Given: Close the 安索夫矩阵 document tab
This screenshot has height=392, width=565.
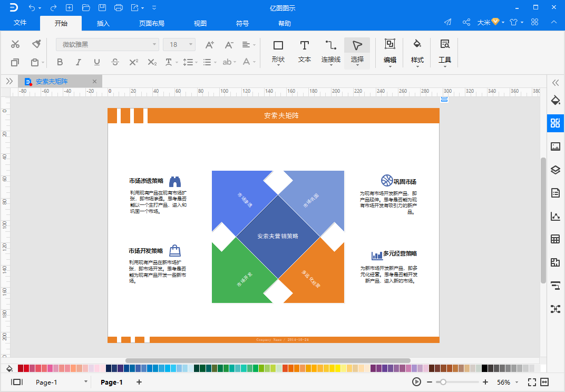Looking at the screenshot, I should (x=94, y=82).
